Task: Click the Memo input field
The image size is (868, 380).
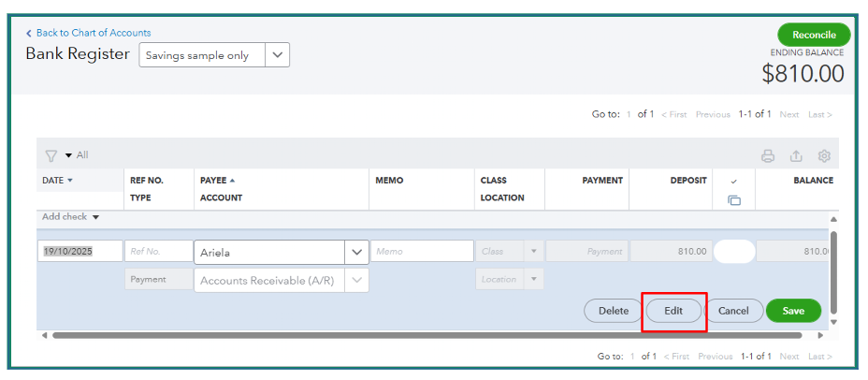Action: tap(422, 252)
